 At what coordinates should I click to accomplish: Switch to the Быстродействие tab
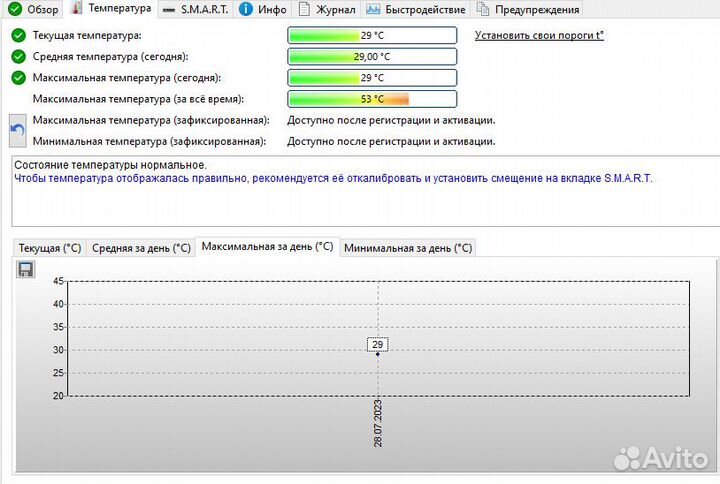416,9
